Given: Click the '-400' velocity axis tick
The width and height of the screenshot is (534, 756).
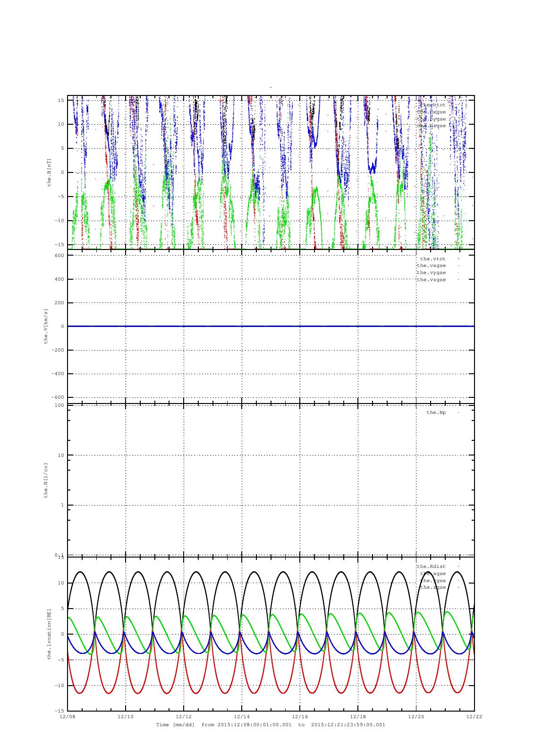Looking at the screenshot, I should [x=58, y=374].
